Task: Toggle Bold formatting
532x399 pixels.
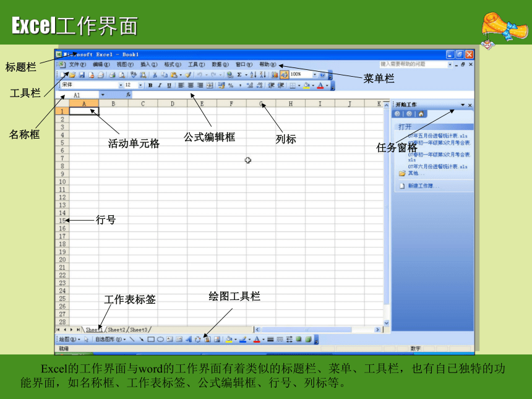Action: click(x=150, y=85)
